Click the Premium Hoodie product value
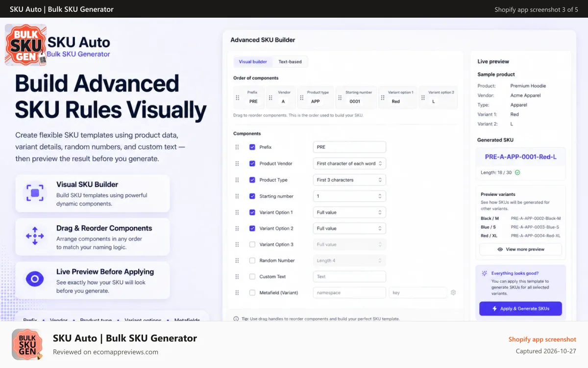588x368 pixels. click(528, 86)
